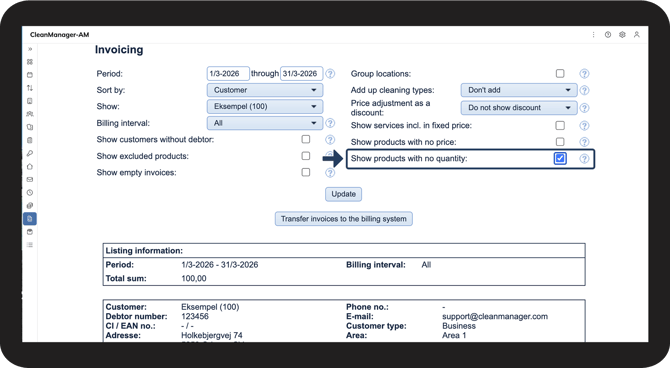Edit the period end date 31/3-2026
The width and height of the screenshot is (670, 368).
coord(301,74)
